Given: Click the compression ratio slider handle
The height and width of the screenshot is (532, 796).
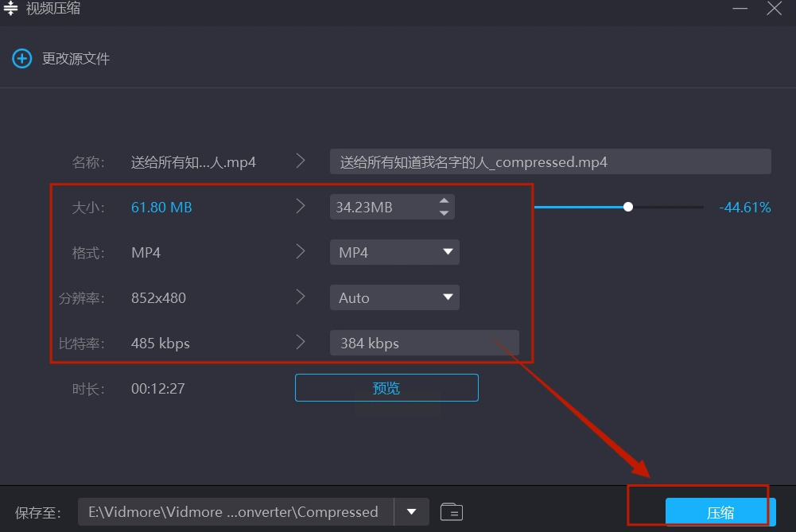Looking at the screenshot, I should tap(628, 207).
